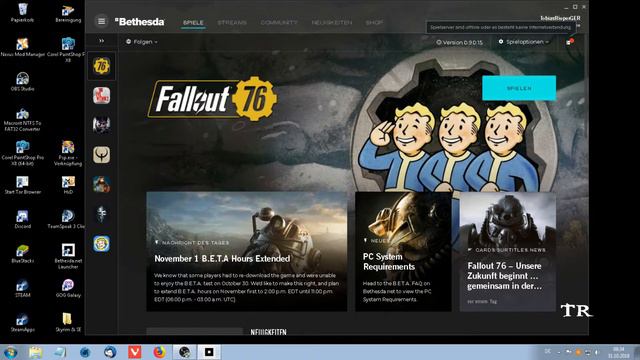Screen dimensions: 640x360
Task: Select the Macrorit NTFS To FAT32 Converter icon
Action: tap(22, 120)
